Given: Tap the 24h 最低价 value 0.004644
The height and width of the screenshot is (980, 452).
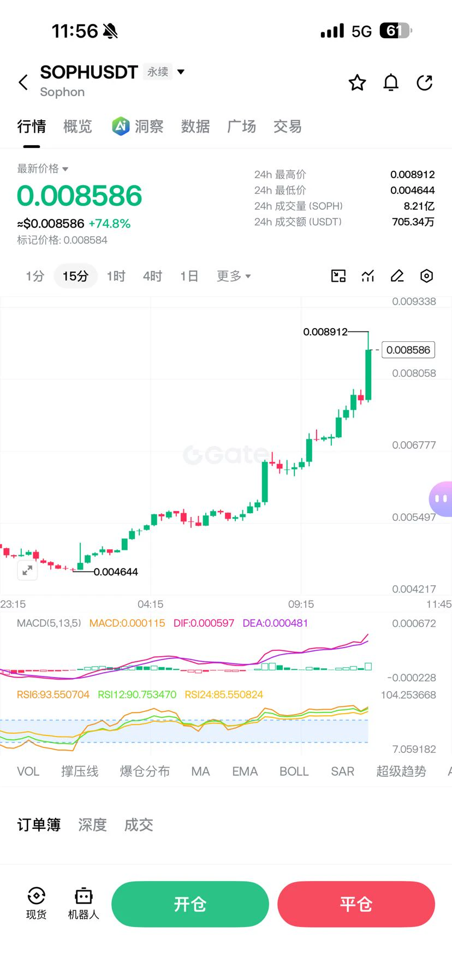Looking at the screenshot, I should [x=412, y=191].
